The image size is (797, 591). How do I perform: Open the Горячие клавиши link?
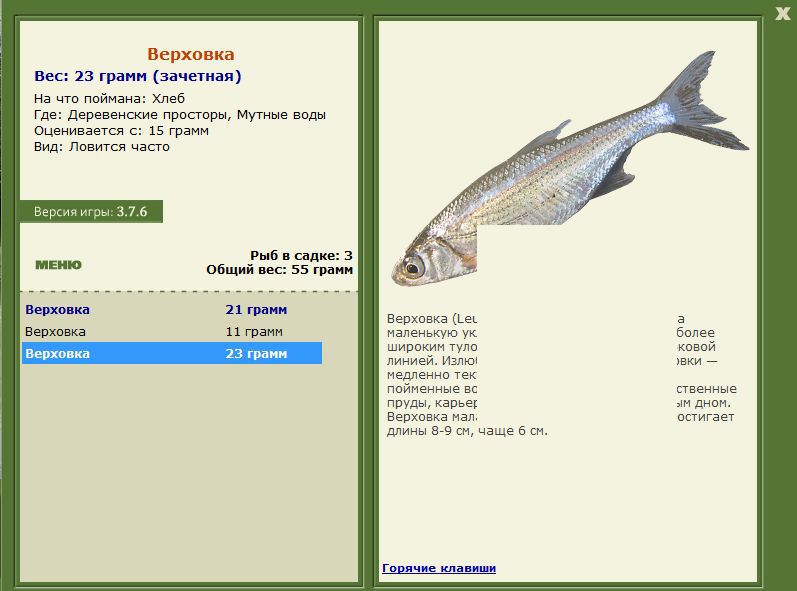tap(439, 568)
